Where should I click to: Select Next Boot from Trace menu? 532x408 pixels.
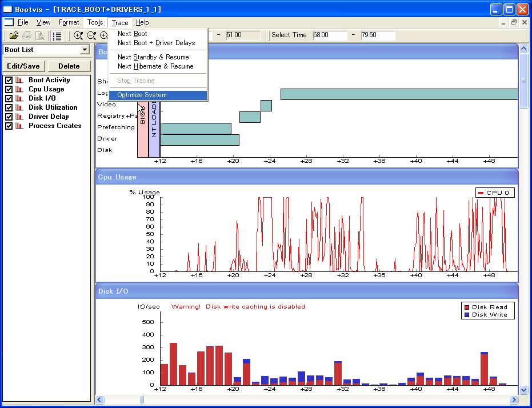coord(158,34)
